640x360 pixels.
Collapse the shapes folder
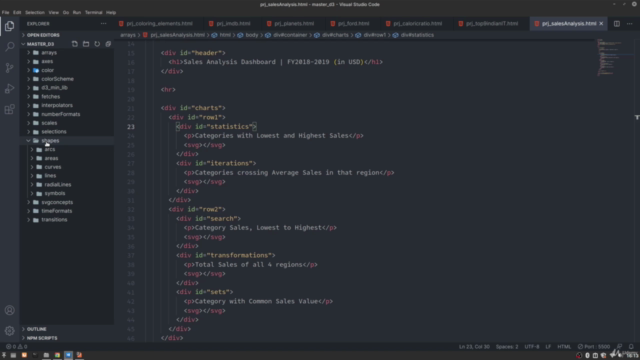click(x=50, y=140)
